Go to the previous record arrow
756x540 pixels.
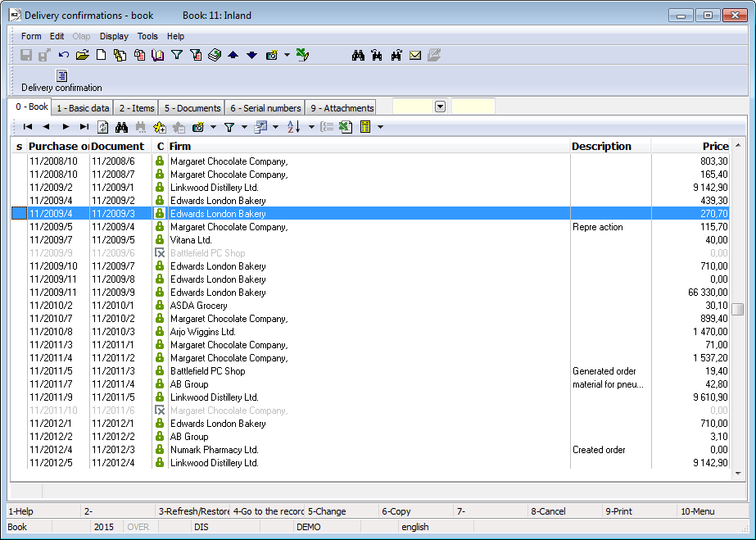(47, 127)
